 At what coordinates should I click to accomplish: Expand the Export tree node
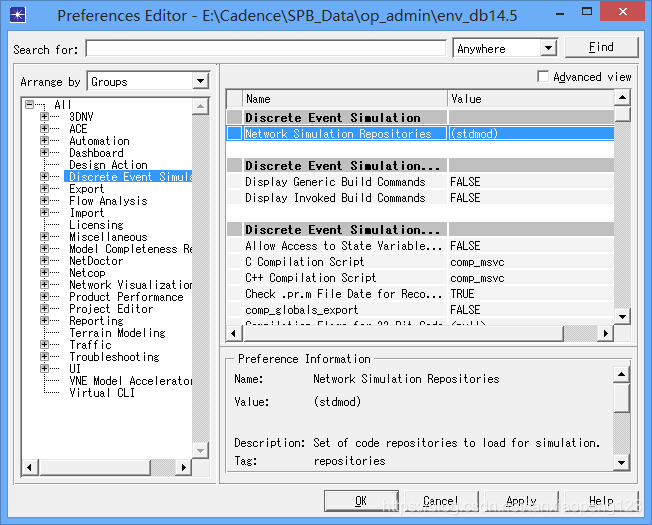pyautogui.click(x=44, y=189)
